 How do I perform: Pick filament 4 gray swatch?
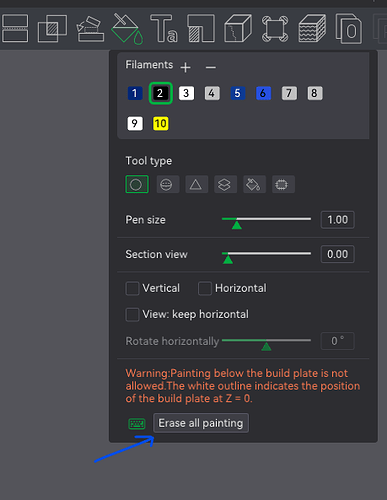(x=212, y=93)
